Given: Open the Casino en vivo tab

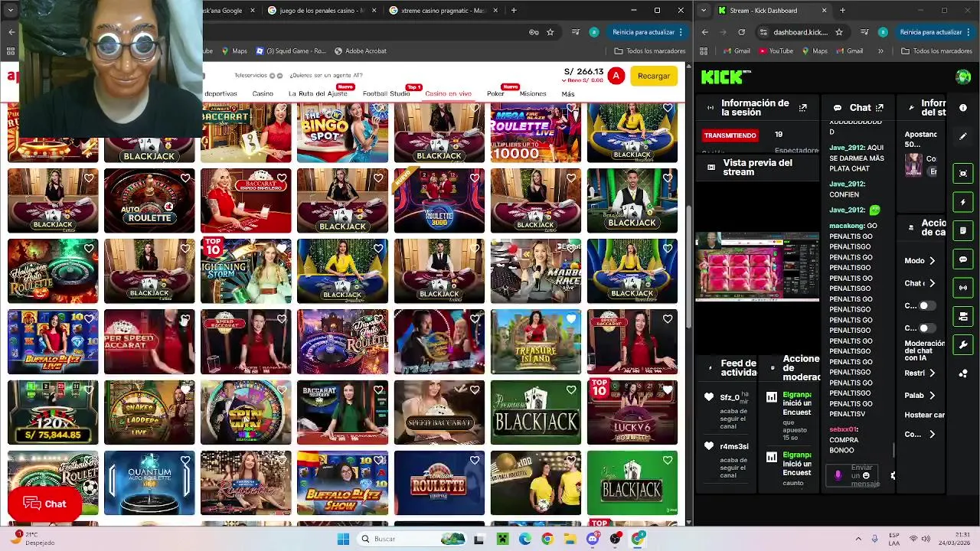Looking at the screenshot, I should 448,93.
